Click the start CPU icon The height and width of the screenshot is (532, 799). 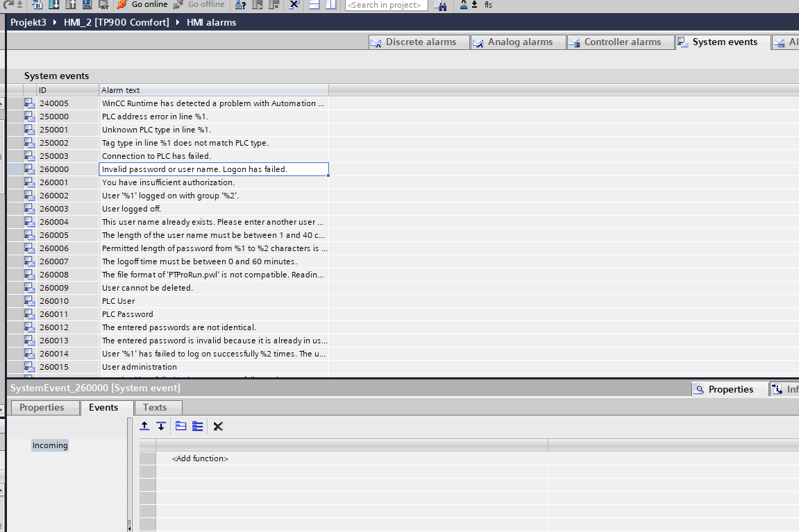[x=258, y=5]
